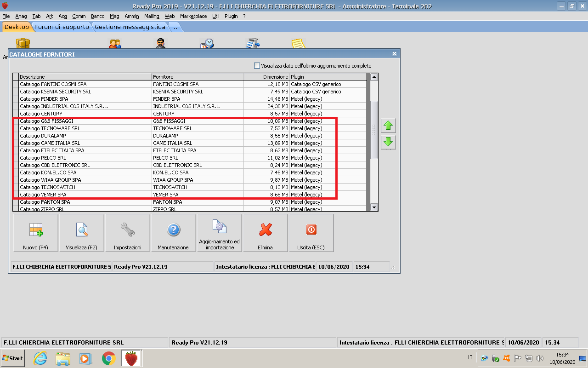Click the Safely Remove Hardware tray icon
Image resolution: width=588 pixels, height=368 pixels.
pos(496,358)
